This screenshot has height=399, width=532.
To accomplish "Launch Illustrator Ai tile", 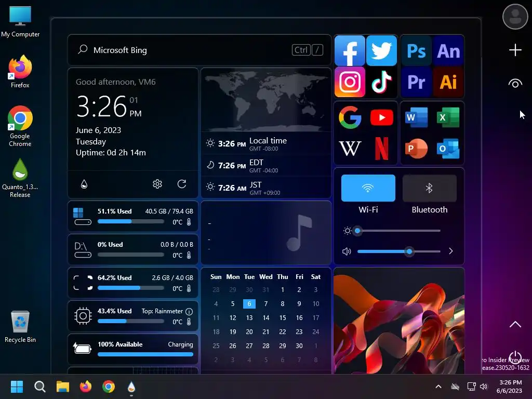I will coord(448,82).
